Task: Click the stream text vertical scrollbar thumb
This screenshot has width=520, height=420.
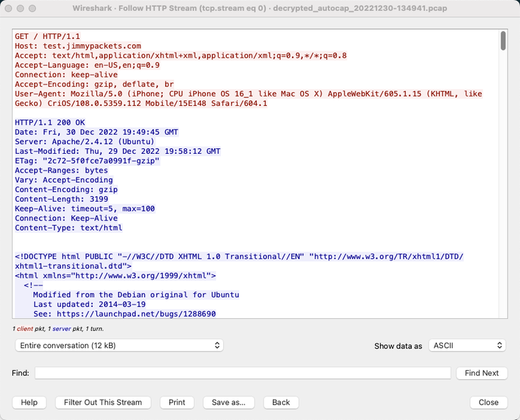Action: tap(503, 41)
